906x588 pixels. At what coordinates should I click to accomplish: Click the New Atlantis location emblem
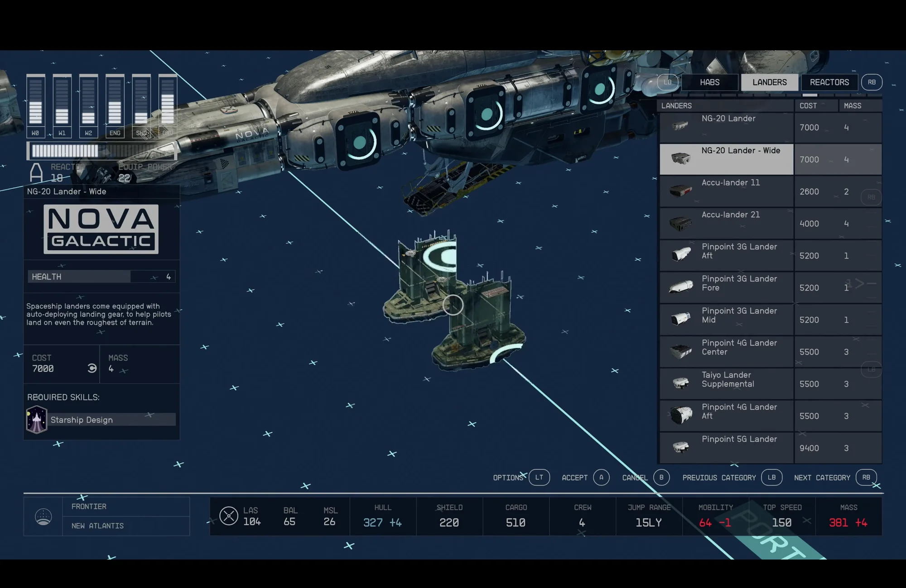(x=43, y=516)
